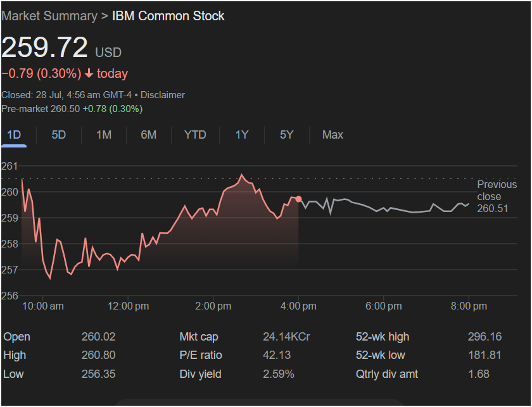This screenshot has width=532, height=407.
Task: Click the −0.79 (0.30%) change value
Action: pyautogui.click(x=41, y=73)
